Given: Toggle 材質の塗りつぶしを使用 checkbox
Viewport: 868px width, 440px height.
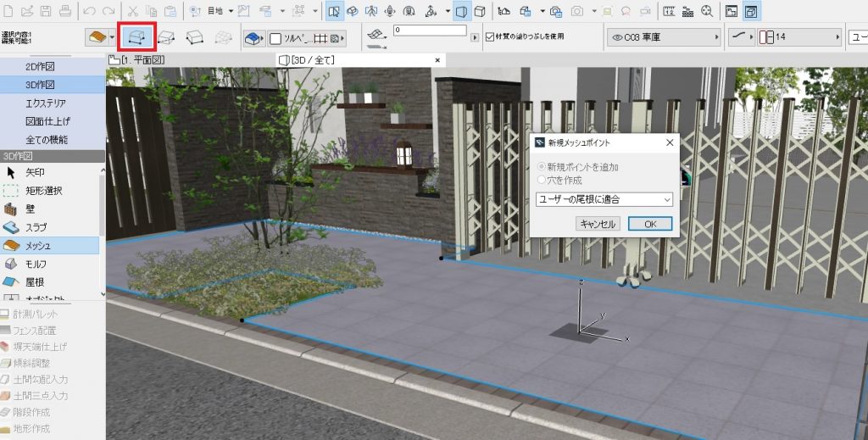Looking at the screenshot, I should (x=489, y=37).
